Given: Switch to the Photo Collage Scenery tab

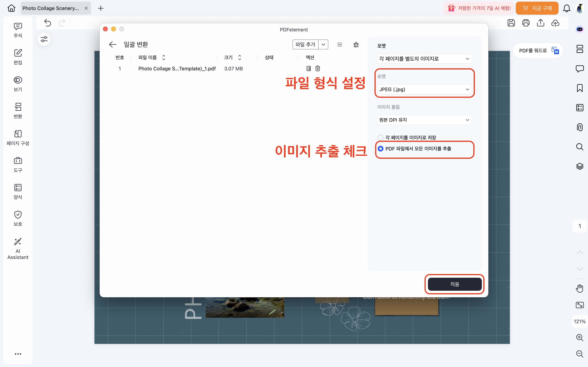Looking at the screenshot, I should (51, 8).
